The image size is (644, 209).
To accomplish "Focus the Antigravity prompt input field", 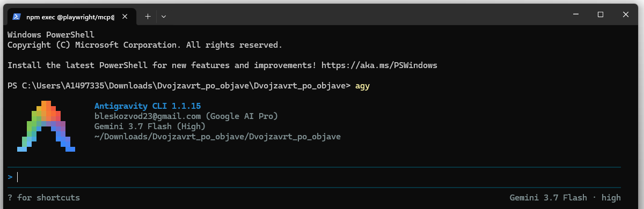I will click(x=314, y=177).
